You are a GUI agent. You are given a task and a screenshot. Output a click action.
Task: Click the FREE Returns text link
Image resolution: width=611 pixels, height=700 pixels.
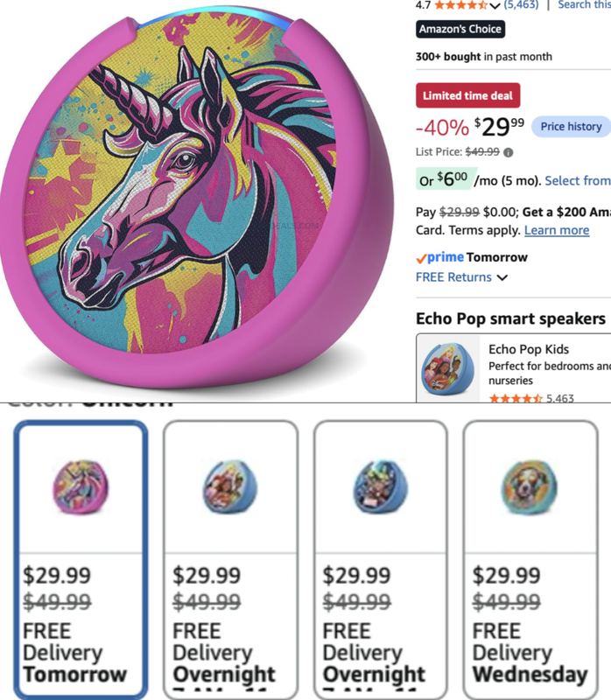[453, 277]
